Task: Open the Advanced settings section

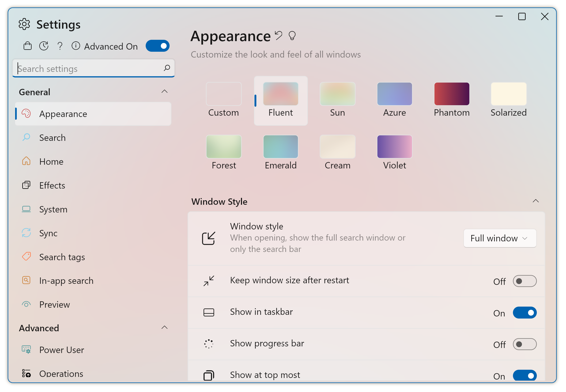Action: click(x=39, y=328)
